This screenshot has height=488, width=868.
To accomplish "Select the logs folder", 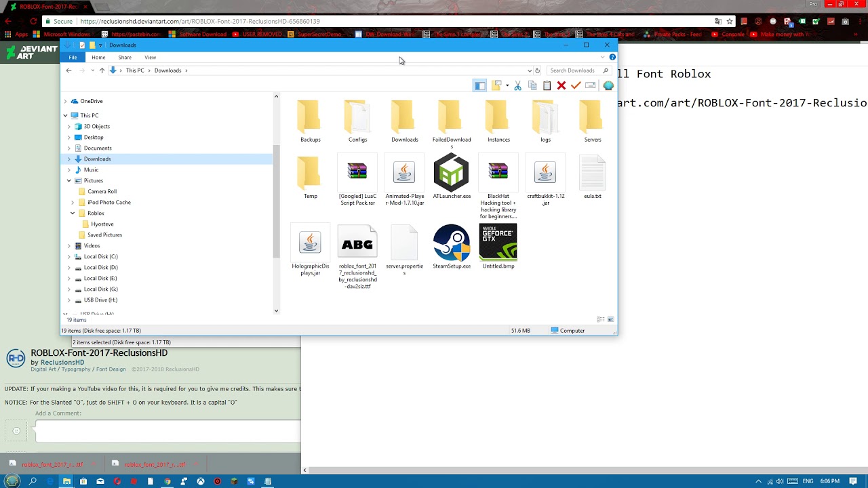I will tap(545, 121).
